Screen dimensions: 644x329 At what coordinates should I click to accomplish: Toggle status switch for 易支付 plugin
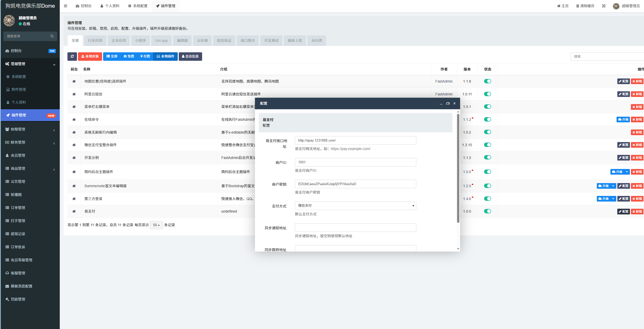[487, 211]
